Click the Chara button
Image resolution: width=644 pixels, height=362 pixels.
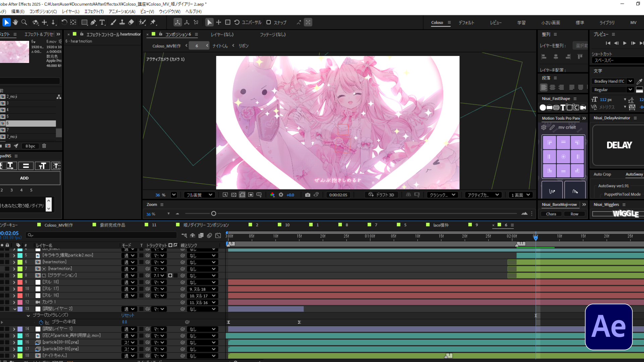551,214
